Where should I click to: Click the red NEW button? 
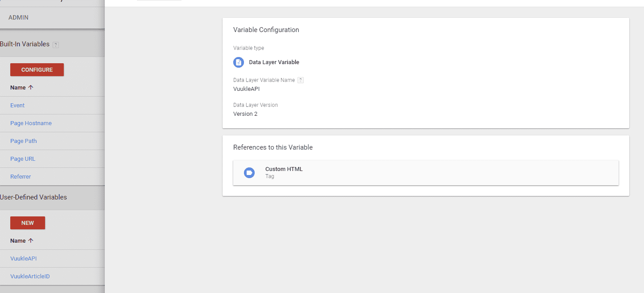coord(28,223)
